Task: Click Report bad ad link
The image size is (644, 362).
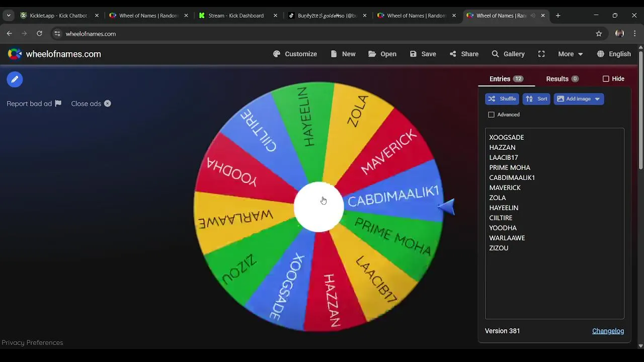Action: (34, 104)
